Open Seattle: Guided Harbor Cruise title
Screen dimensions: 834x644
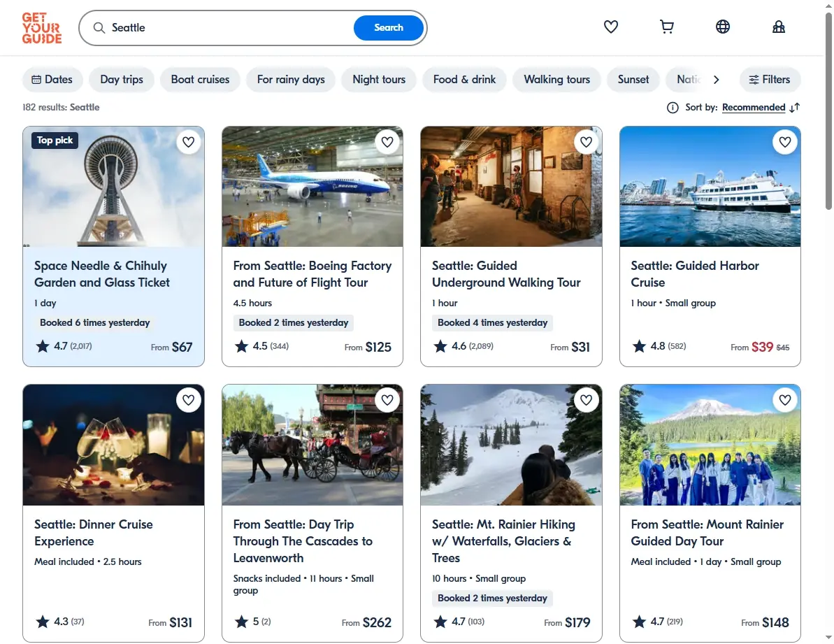[695, 274]
